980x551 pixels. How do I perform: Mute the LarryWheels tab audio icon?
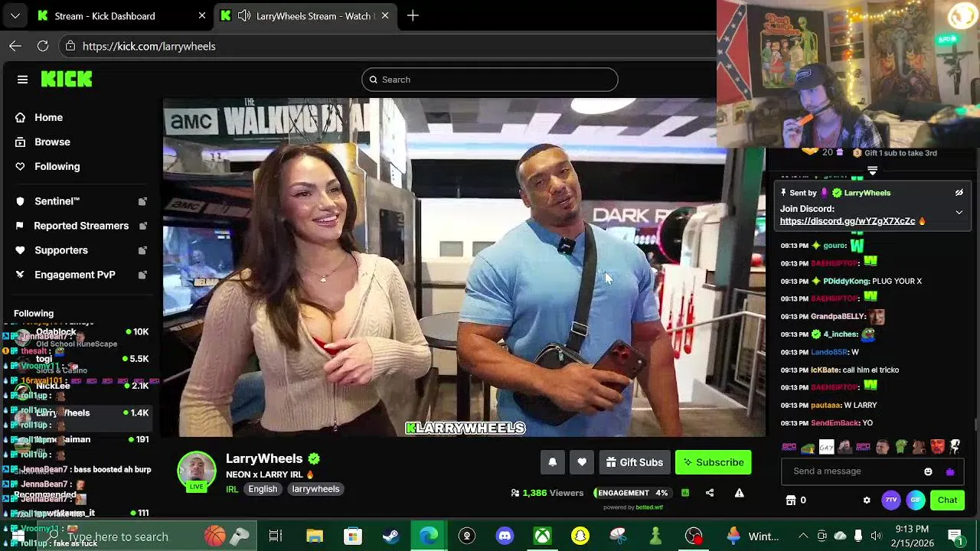tap(244, 15)
